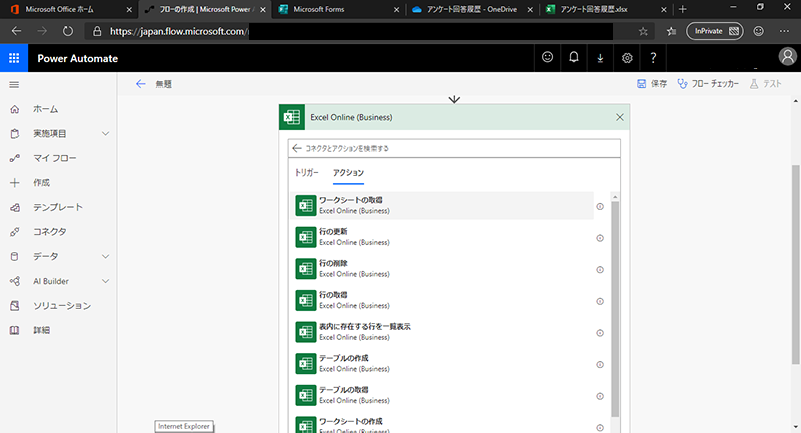Close the Excel Online (Business) panel
The width and height of the screenshot is (801, 433).
click(620, 117)
